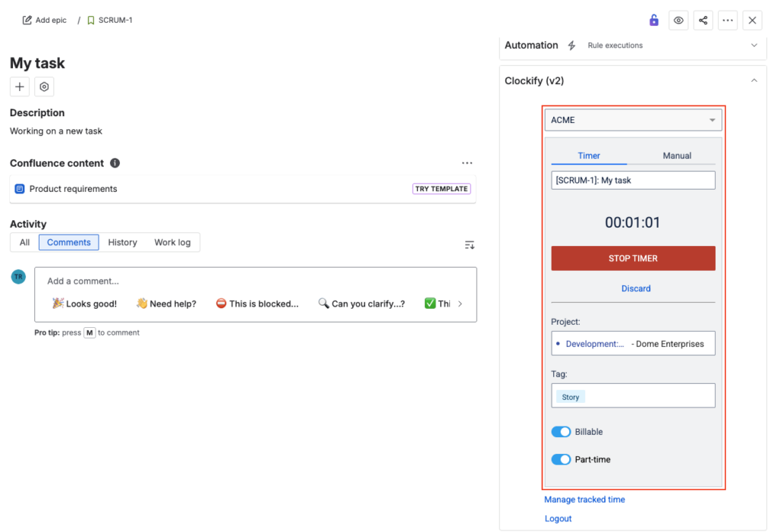Click the purple unlock restriction icon
The height and width of the screenshot is (532, 777).
[x=653, y=20]
